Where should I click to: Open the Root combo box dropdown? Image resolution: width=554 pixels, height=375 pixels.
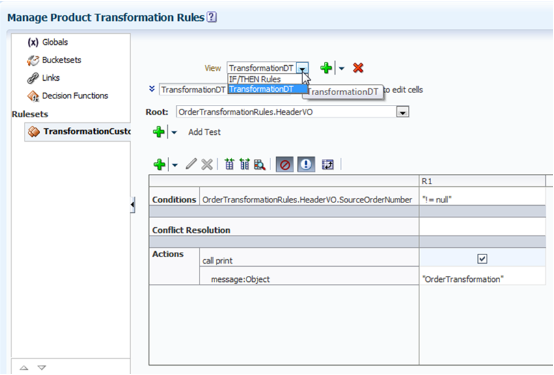(x=402, y=112)
